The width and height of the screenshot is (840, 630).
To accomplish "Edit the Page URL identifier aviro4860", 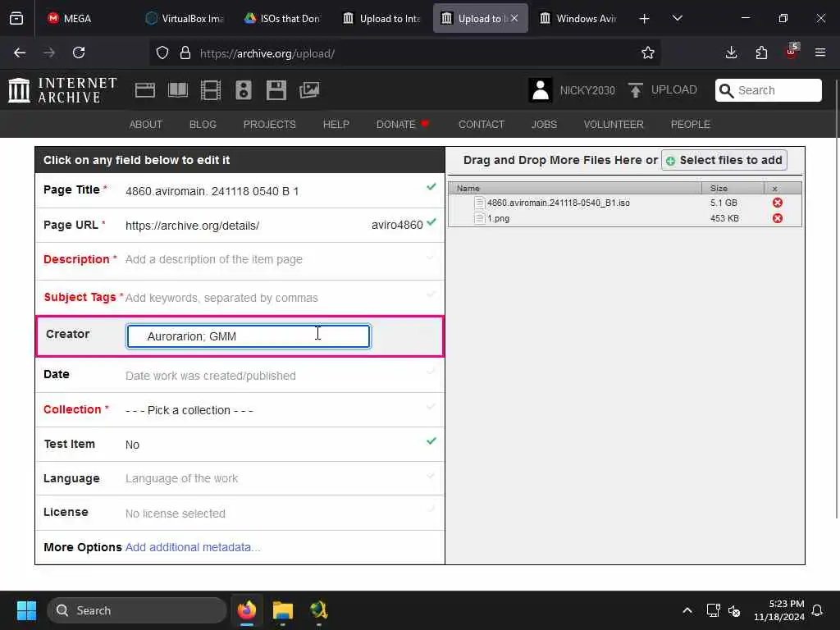I will (x=397, y=225).
